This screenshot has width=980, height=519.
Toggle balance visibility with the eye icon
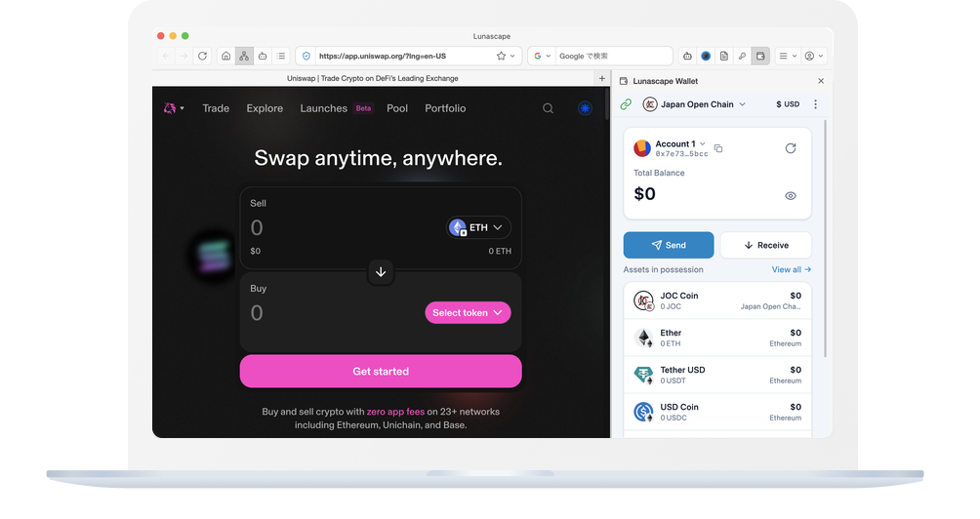791,196
